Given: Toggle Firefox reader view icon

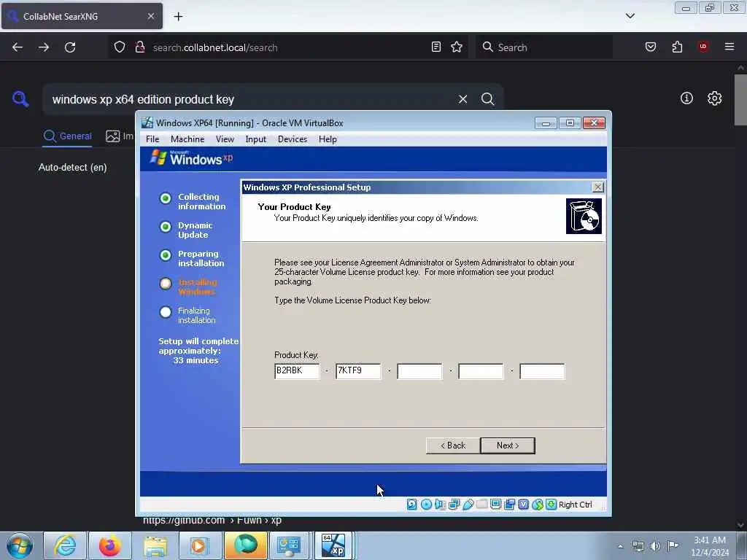Looking at the screenshot, I should click(436, 47).
